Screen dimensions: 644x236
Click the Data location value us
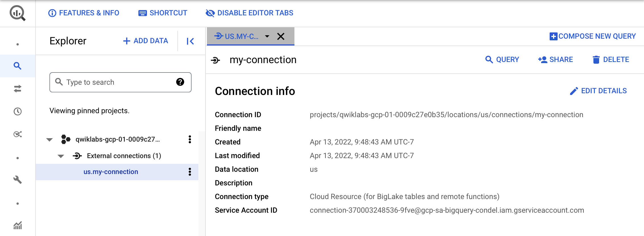[314, 169]
